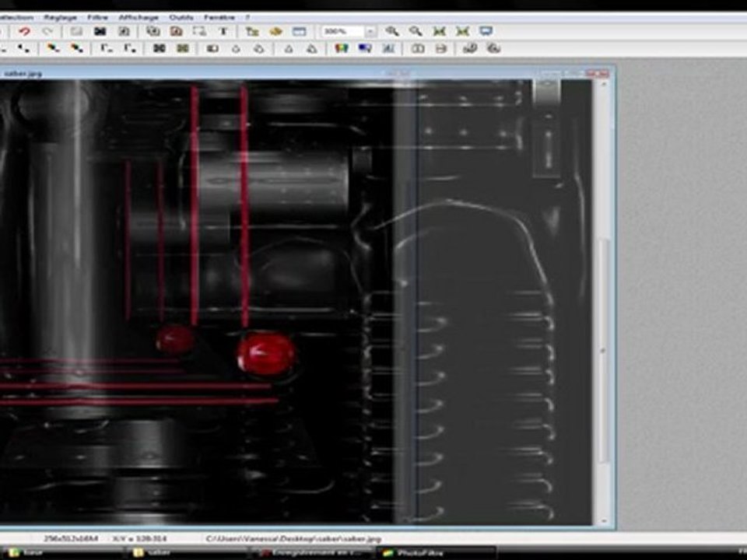The width and height of the screenshot is (747, 560).
Task: Click the large red button on the saber image
Action: click(266, 354)
